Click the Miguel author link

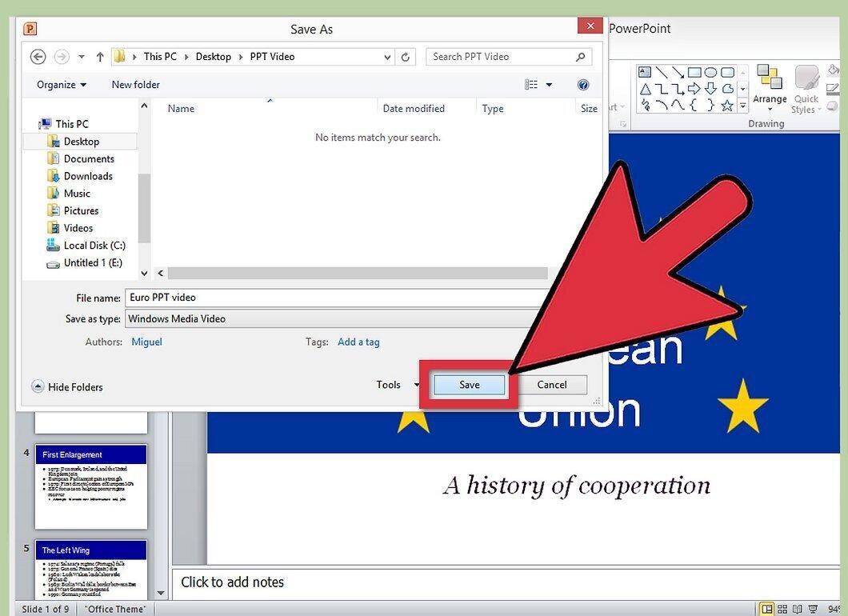click(146, 342)
